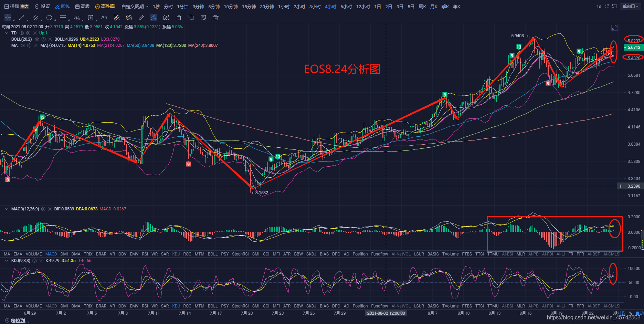The image size is (644, 324).
Task: Select the Aa text annotation tool
Action: coord(104,18)
